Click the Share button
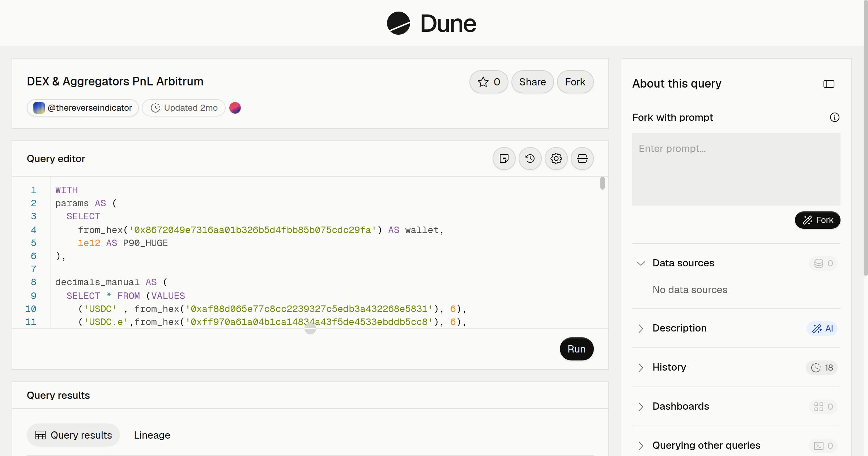The width and height of the screenshot is (868, 456). tap(532, 82)
